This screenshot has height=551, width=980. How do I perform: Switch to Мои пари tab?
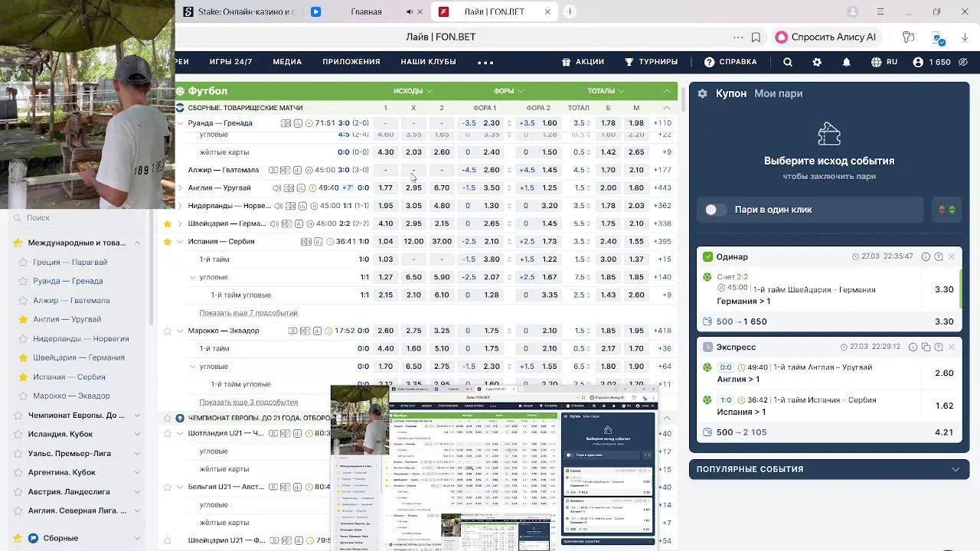coord(778,93)
